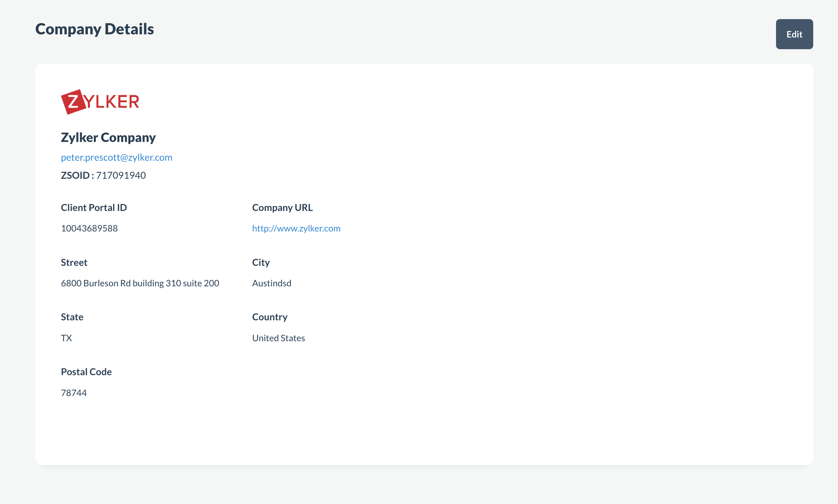This screenshot has width=838, height=504.
Task: Click the Client Portal ID label
Action: (94, 208)
